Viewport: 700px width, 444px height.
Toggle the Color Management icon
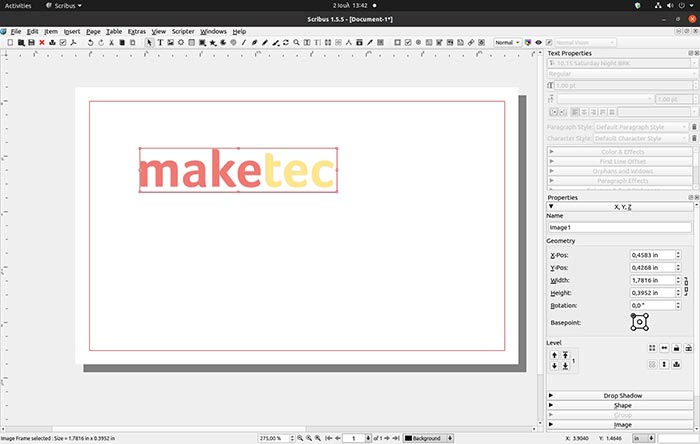coord(528,42)
